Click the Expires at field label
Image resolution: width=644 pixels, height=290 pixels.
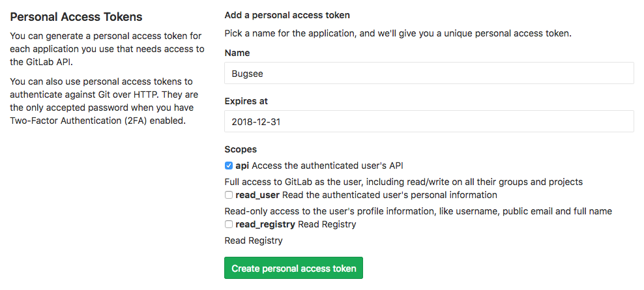click(246, 101)
